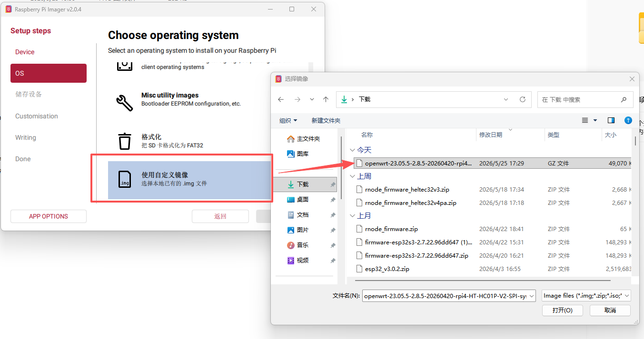
Task: Click the APP OPTIONS button
Action: click(x=49, y=216)
